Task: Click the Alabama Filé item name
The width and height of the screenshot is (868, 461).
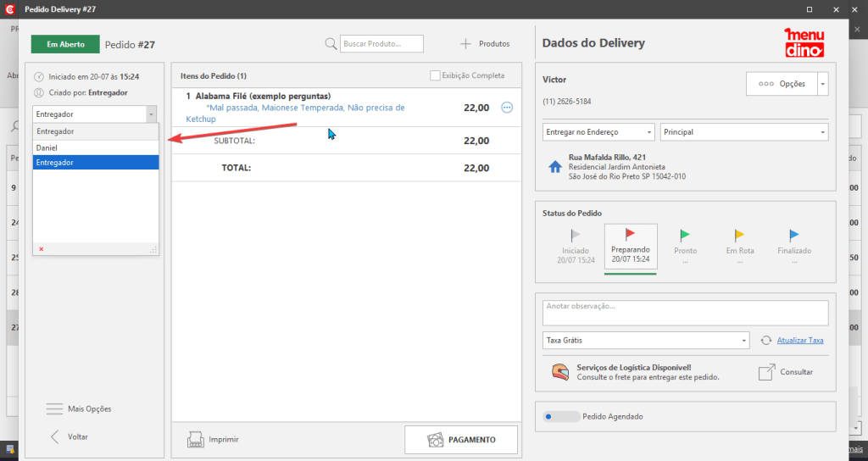Action: click(263, 97)
